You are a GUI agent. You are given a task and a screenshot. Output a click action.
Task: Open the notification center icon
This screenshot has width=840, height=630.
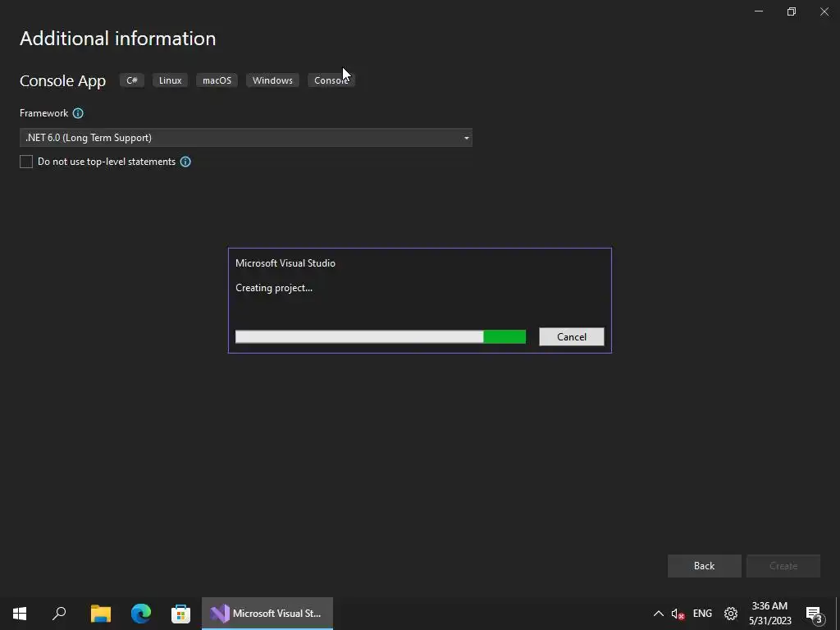click(x=814, y=614)
